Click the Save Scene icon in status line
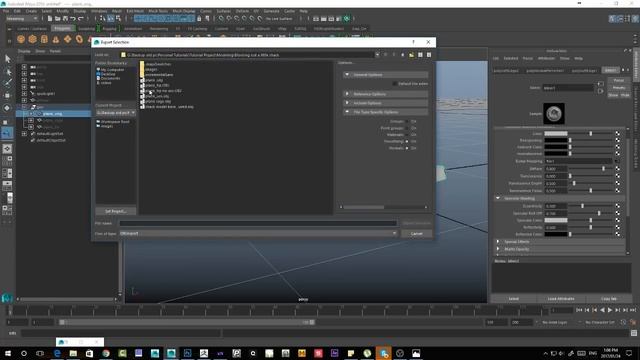 pyautogui.click(x=65, y=18)
